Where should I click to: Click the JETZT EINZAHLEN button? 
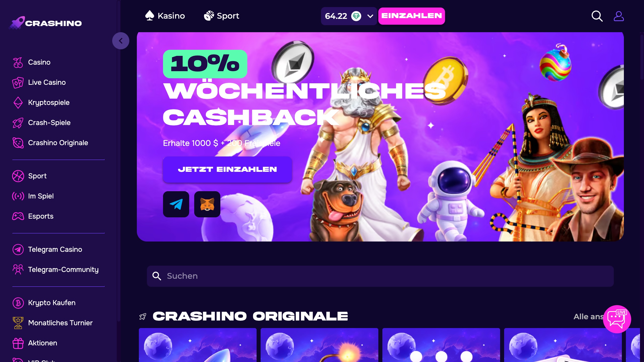coord(227,169)
